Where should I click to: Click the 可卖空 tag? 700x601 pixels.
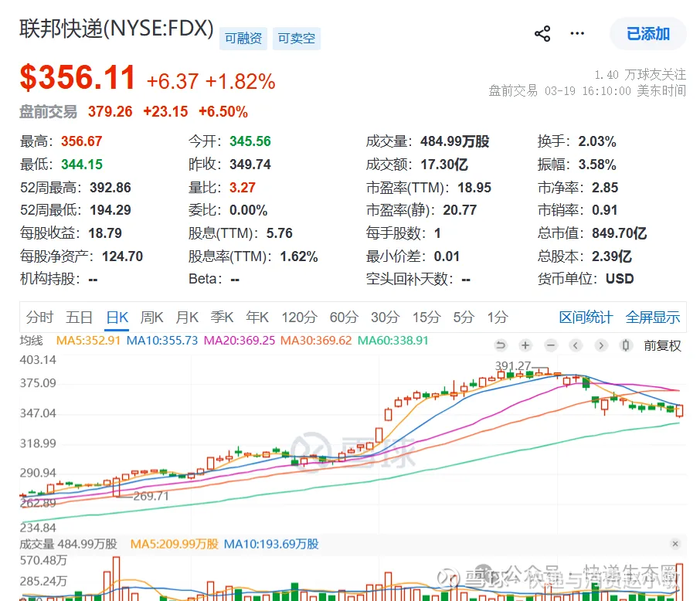tap(297, 38)
